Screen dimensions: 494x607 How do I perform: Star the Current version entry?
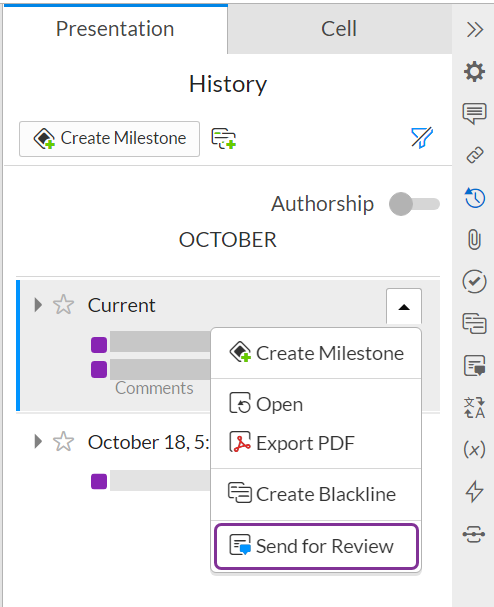click(x=63, y=305)
